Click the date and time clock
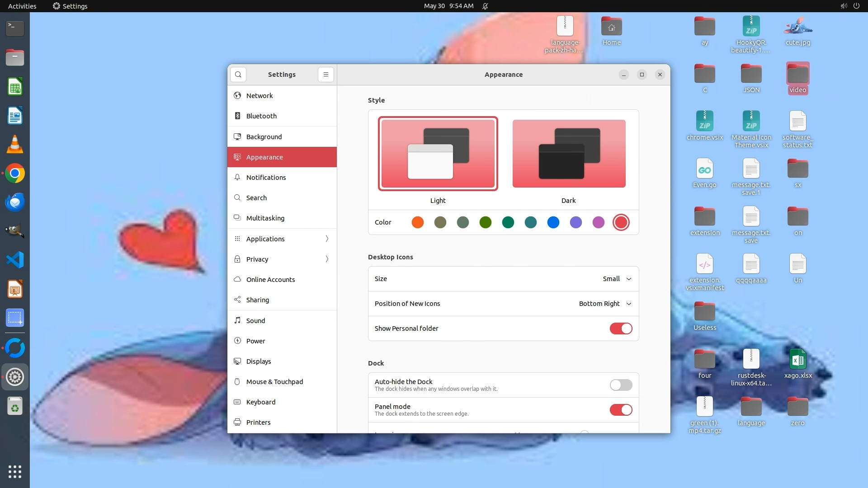The image size is (868, 488). click(448, 6)
